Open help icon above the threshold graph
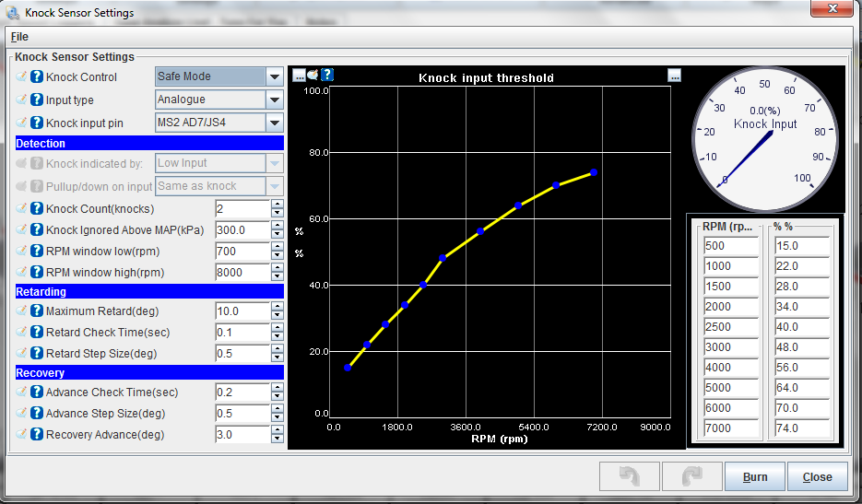Viewport: 862px width, 504px height. tap(326, 75)
